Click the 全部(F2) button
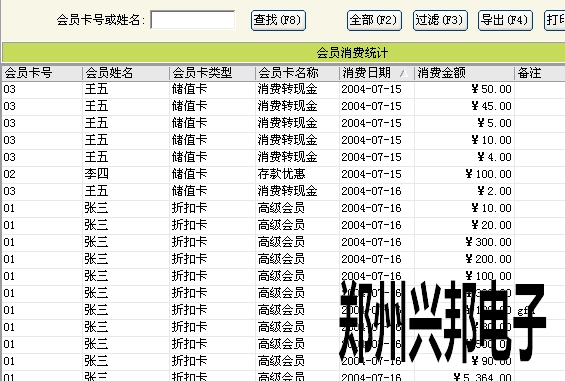Viewport: 565px width, 381px height. [374, 20]
